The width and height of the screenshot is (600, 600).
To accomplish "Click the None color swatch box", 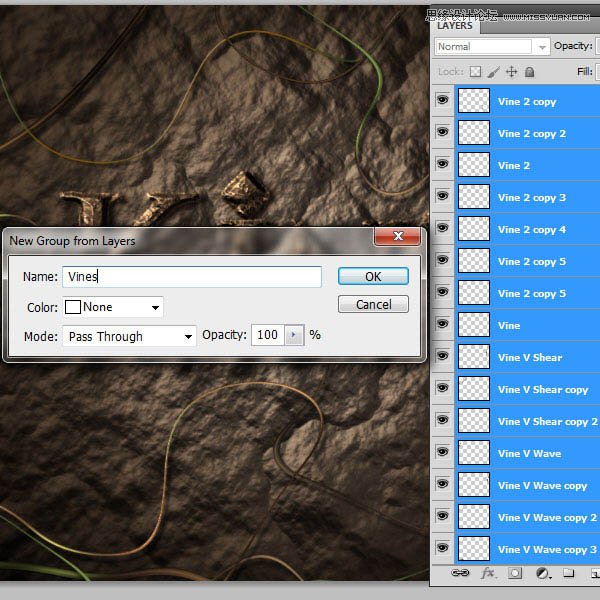I will click(x=73, y=307).
